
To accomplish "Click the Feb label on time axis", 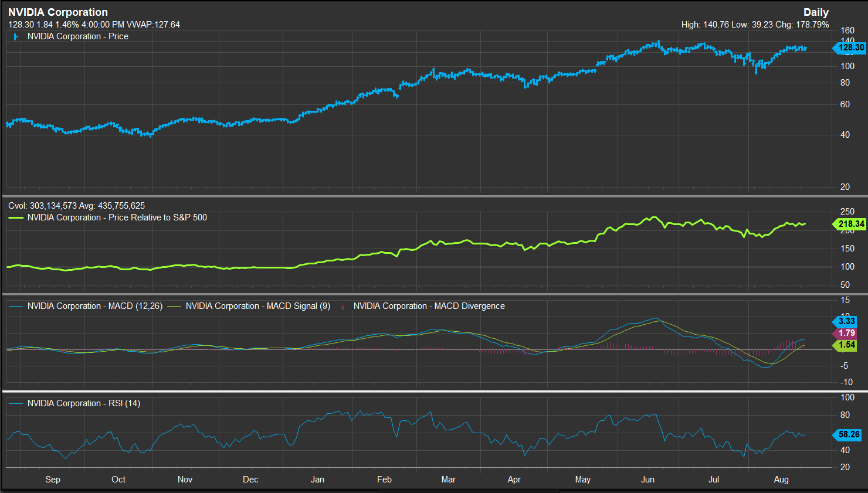I will point(384,480).
